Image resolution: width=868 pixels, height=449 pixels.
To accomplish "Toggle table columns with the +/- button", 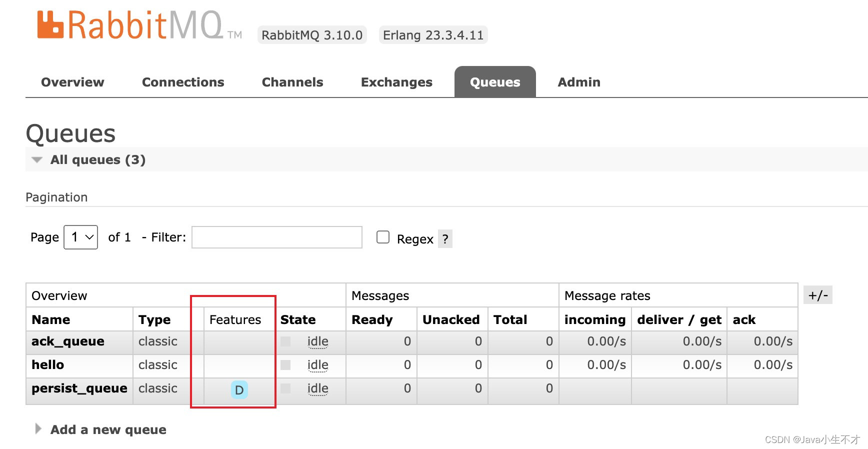I will [818, 295].
